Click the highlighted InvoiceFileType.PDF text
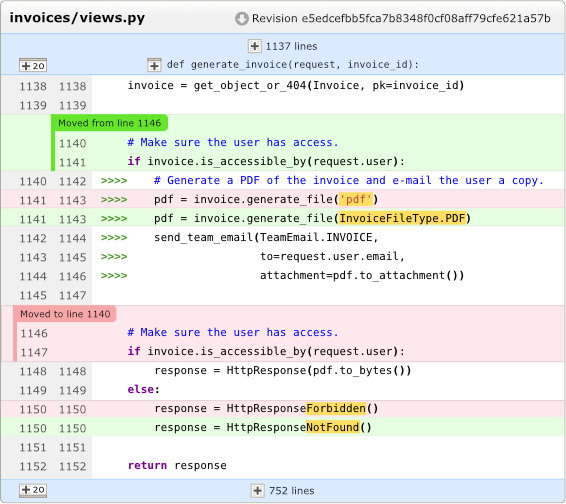566x504 pixels. click(x=402, y=218)
